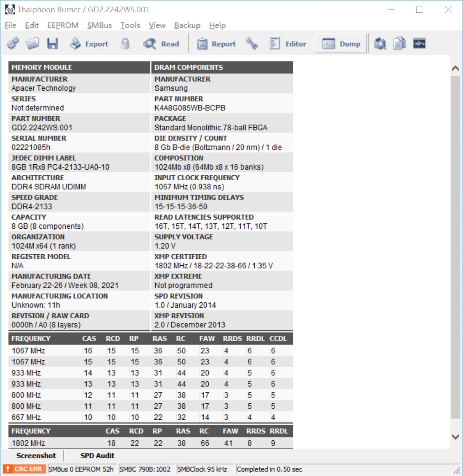Click the Thaiphoon Burner app logo
463x476 pixels.
coord(10,10)
